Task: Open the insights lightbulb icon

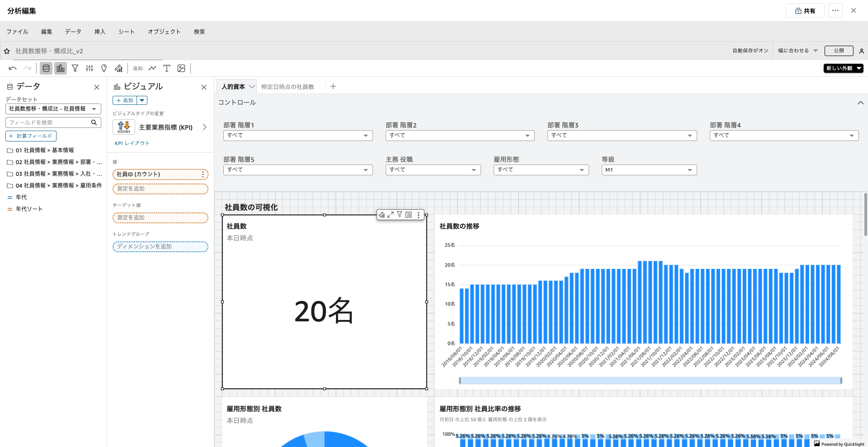Action: click(104, 68)
